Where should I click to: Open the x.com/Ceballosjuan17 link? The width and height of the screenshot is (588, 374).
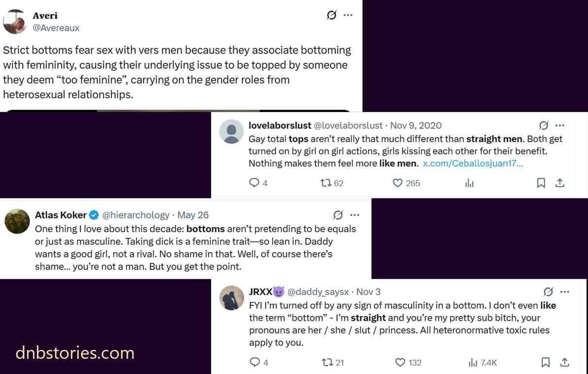[x=472, y=163]
